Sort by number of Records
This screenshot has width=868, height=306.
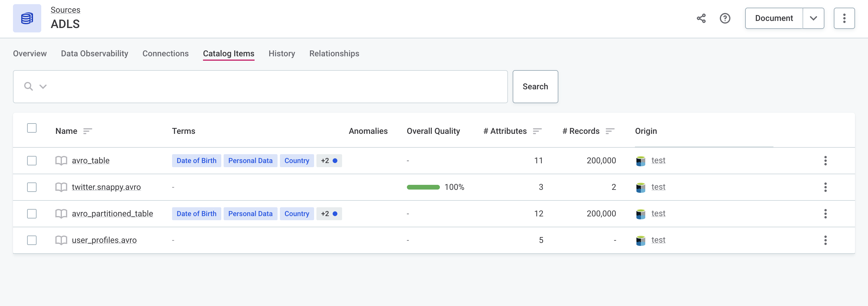point(610,131)
